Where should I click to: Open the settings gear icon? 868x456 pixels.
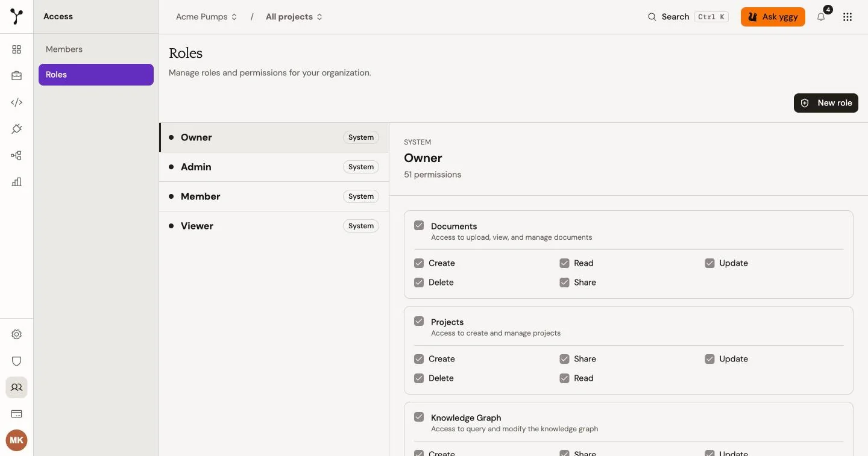click(17, 334)
